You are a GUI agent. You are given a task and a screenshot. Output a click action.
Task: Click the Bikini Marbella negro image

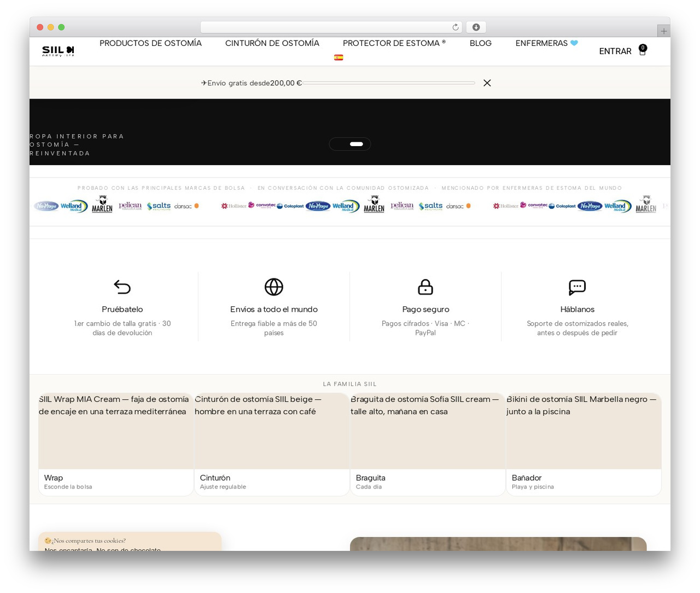pyautogui.click(x=584, y=431)
